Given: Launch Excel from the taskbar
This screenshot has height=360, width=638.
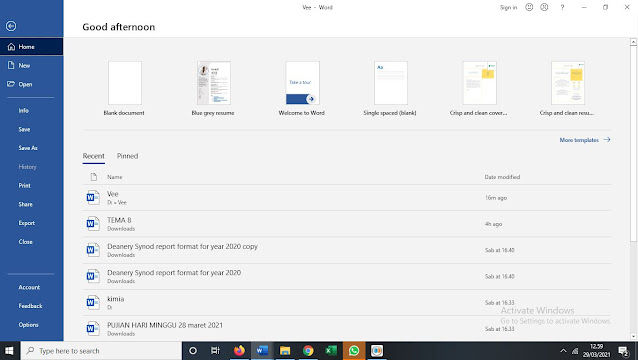Looking at the screenshot, I should [x=331, y=350].
